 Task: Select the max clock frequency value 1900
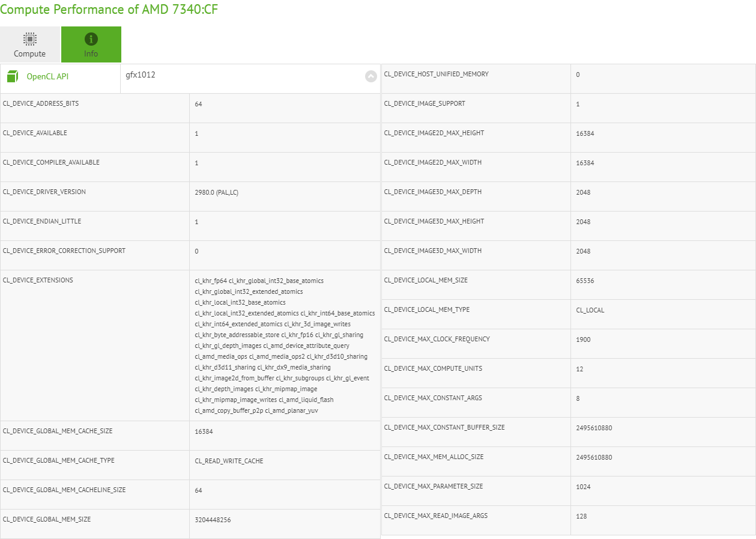[584, 340]
